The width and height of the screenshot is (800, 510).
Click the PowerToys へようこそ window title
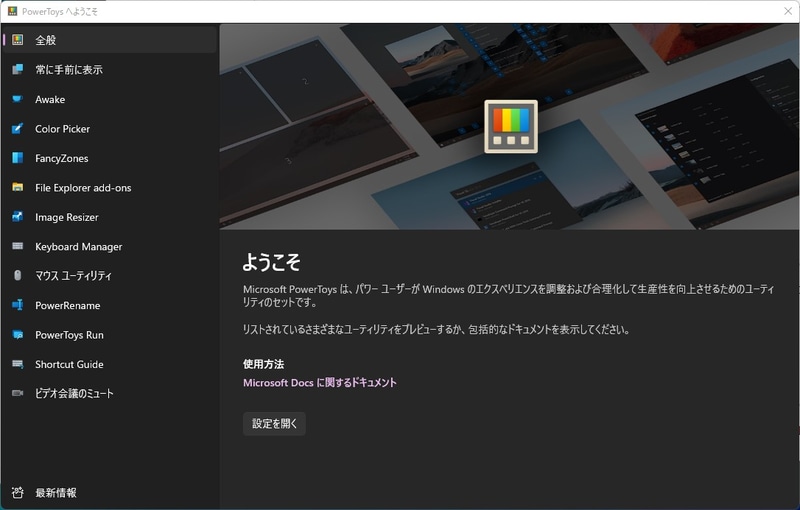pyautogui.click(x=60, y=11)
